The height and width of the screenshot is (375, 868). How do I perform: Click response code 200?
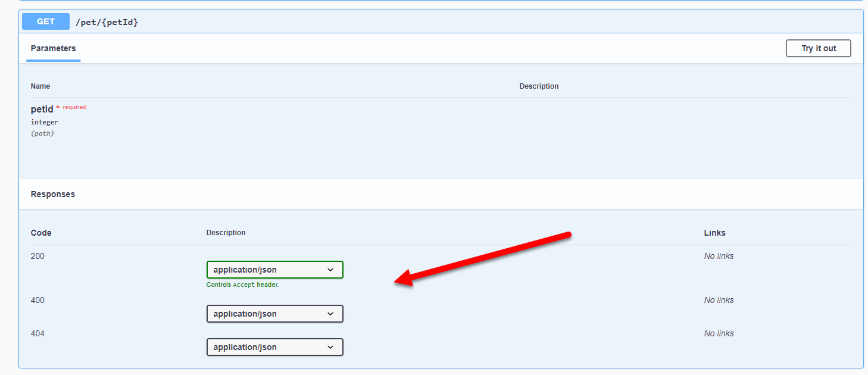[38, 256]
